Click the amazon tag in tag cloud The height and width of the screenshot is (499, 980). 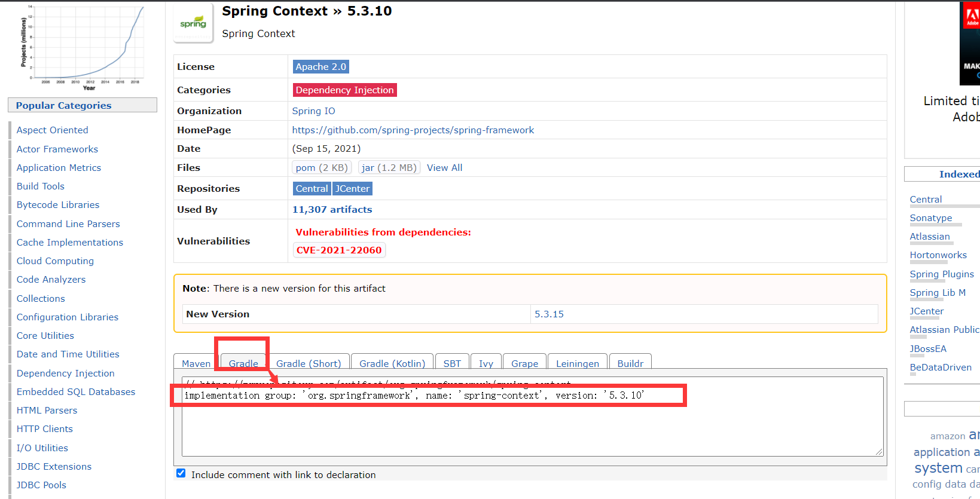click(x=948, y=436)
